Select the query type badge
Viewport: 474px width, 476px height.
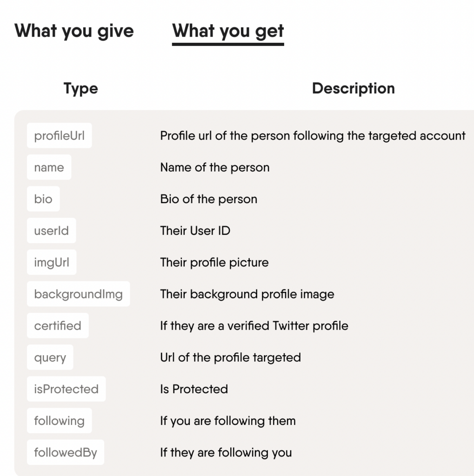click(x=50, y=357)
